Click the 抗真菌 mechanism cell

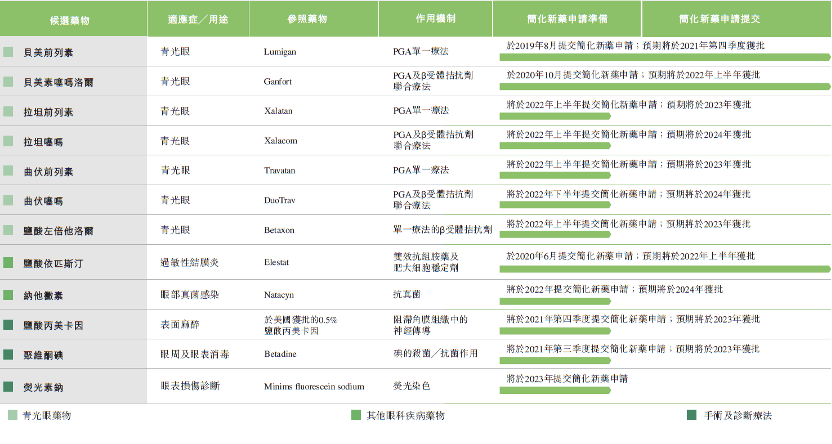coord(407,294)
